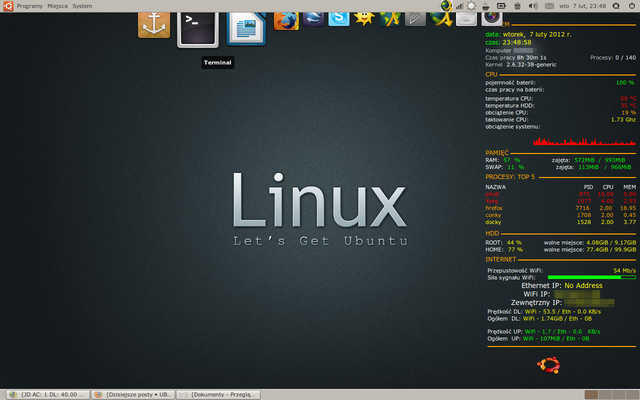Click the globe tray icon in top panel
640x400 pixels.
point(446,6)
